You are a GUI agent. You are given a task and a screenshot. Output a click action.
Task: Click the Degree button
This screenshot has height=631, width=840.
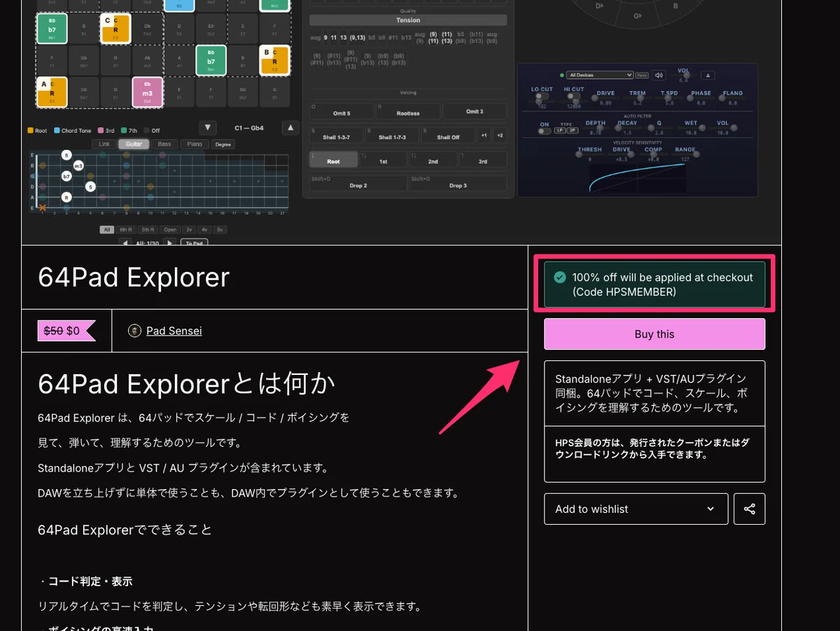click(223, 144)
